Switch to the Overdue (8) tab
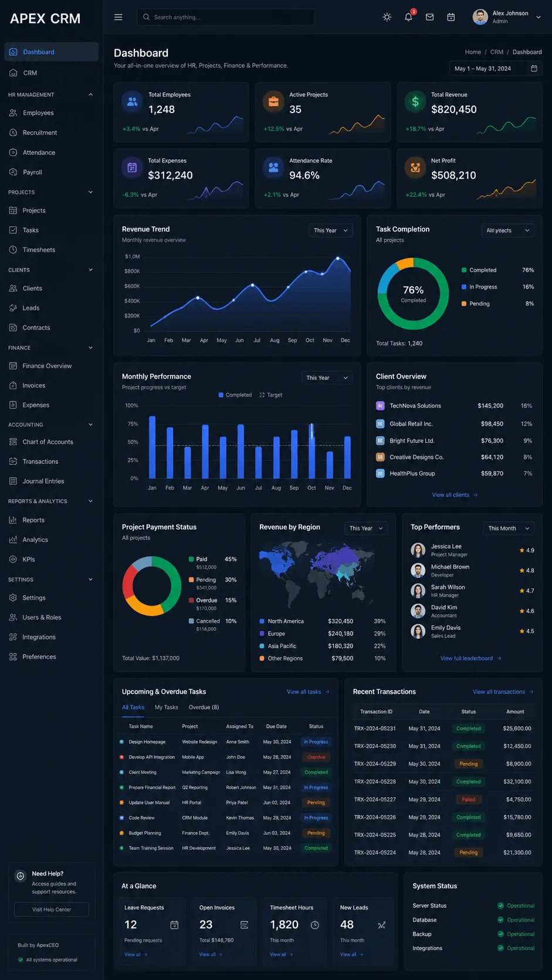Image resolution: width=552 pixels, height=980 pixels. coord(204,707)
